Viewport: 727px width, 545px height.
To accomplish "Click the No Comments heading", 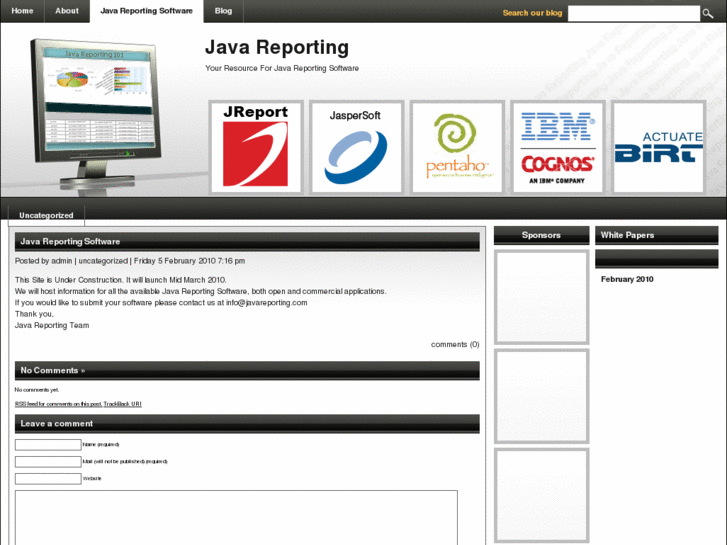I will coord(247,371).
